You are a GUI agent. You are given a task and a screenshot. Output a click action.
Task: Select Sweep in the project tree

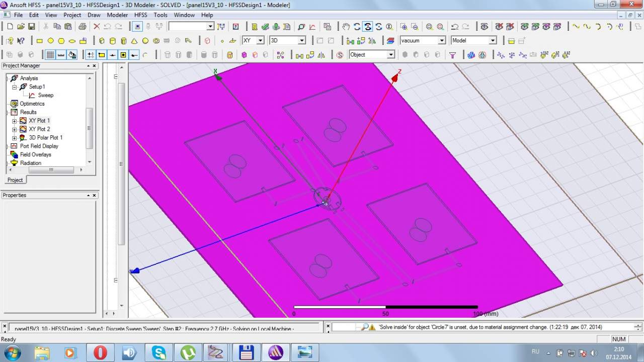click(x=45, y=95)
